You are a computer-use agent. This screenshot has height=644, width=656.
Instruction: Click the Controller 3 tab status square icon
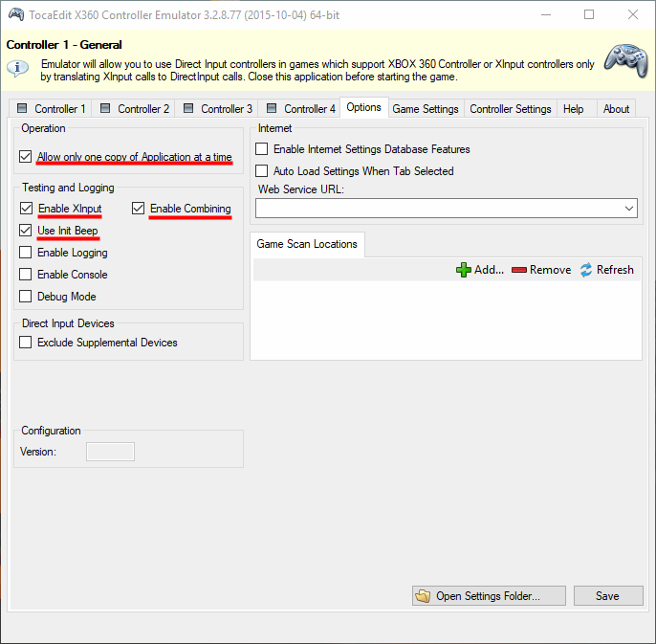(188, 108)
